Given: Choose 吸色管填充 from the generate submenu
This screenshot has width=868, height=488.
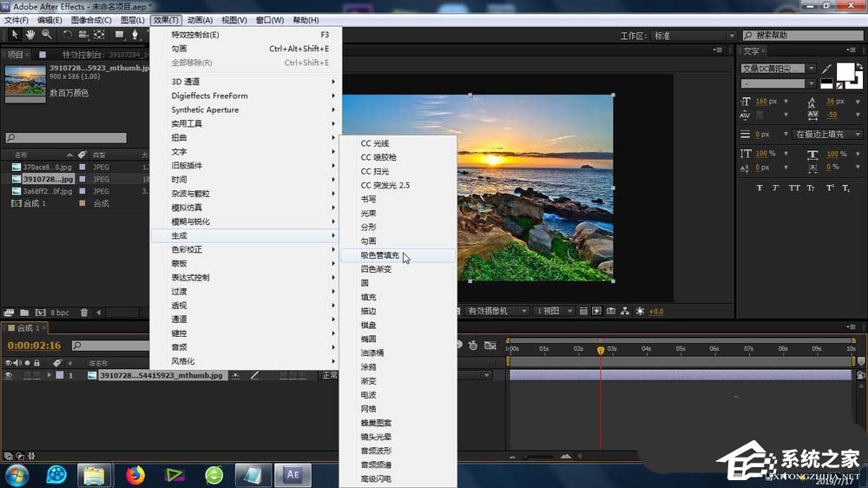Looking at the screenshot, I should [x=380, y=255].
